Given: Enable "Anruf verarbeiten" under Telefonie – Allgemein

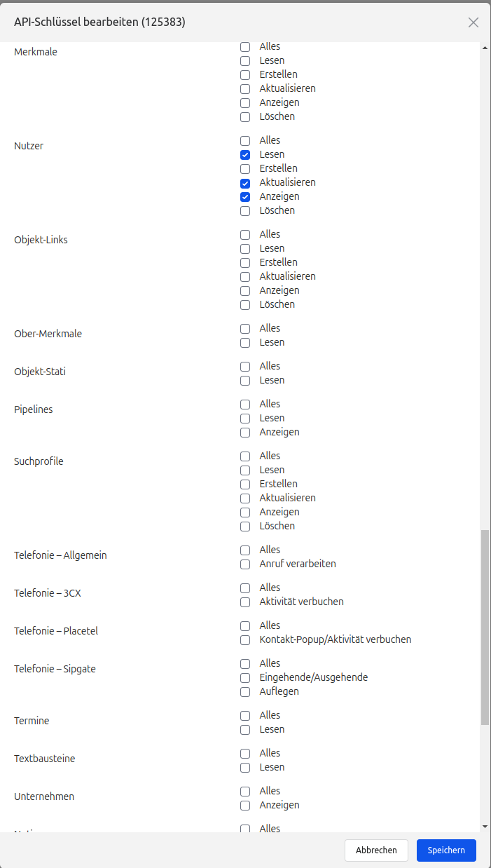Looking at the screenshot, I should pyautogui.click(x=245, y=564).
